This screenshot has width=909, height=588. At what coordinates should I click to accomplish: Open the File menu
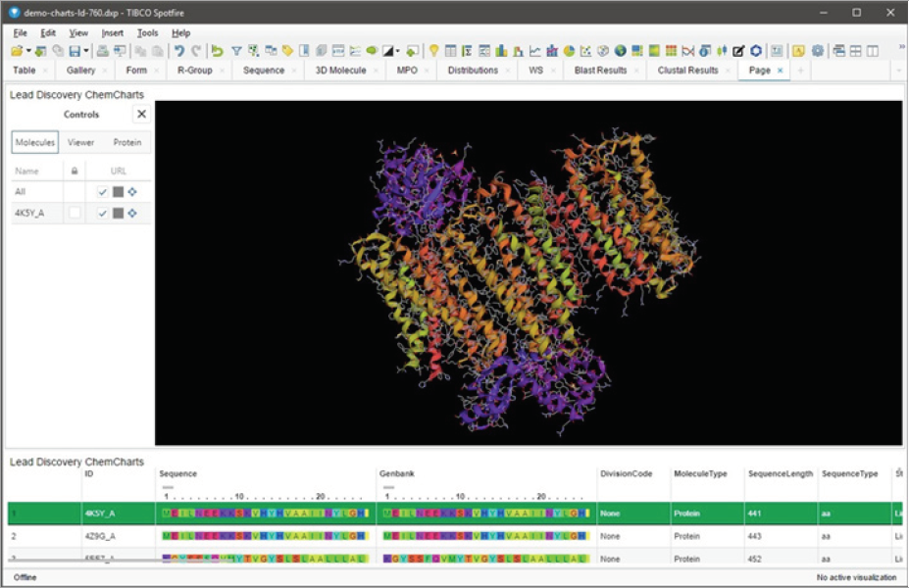20,33
